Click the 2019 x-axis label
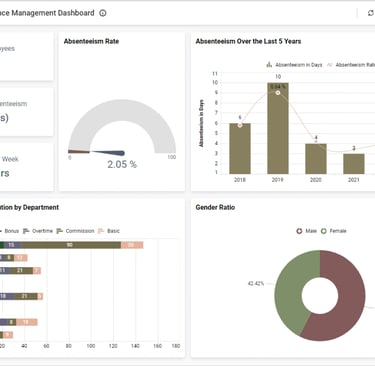Screen dimensions: 375x366 point(278,180)
